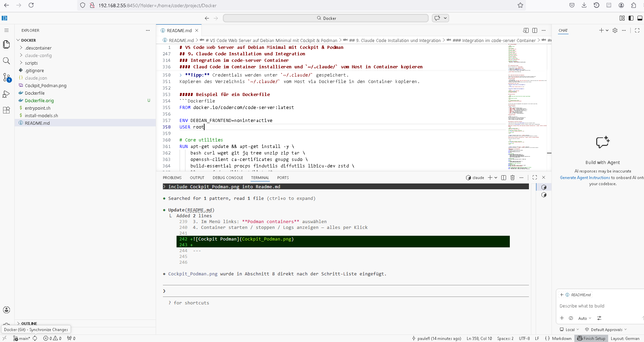Open Explorer views and more actions menu
This screenshot has height=342, width=644.
(148, 30)
